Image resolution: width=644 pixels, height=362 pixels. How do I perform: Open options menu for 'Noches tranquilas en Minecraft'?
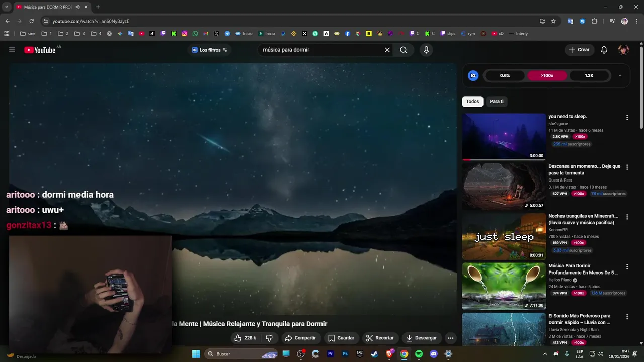[627, 217]
